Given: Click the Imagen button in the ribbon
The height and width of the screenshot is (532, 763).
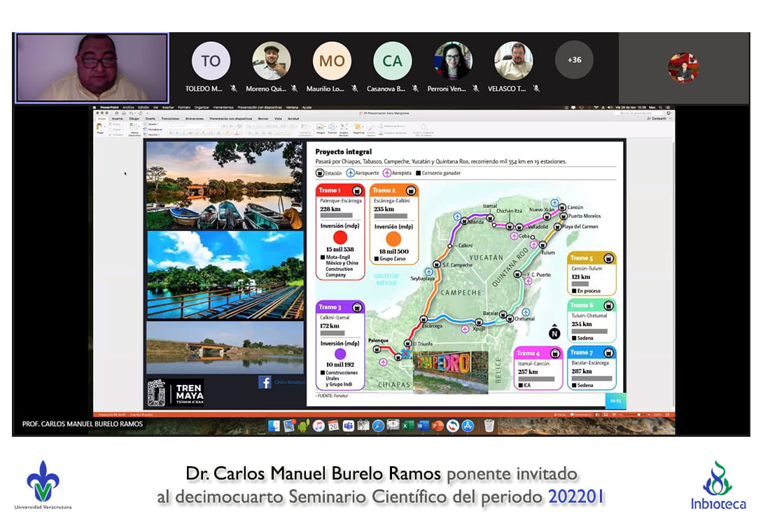Looking at the screenshot, I should [x=320, y=129].
